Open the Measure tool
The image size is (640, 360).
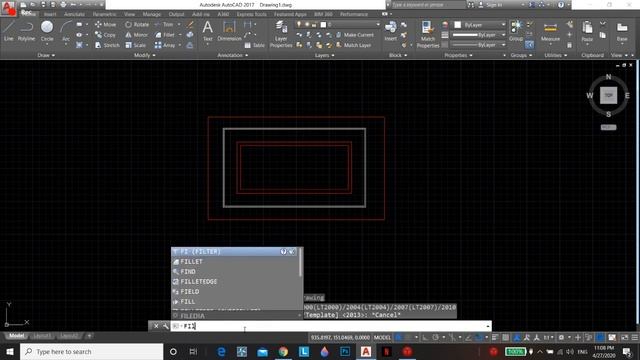click(x=550, y=32)
